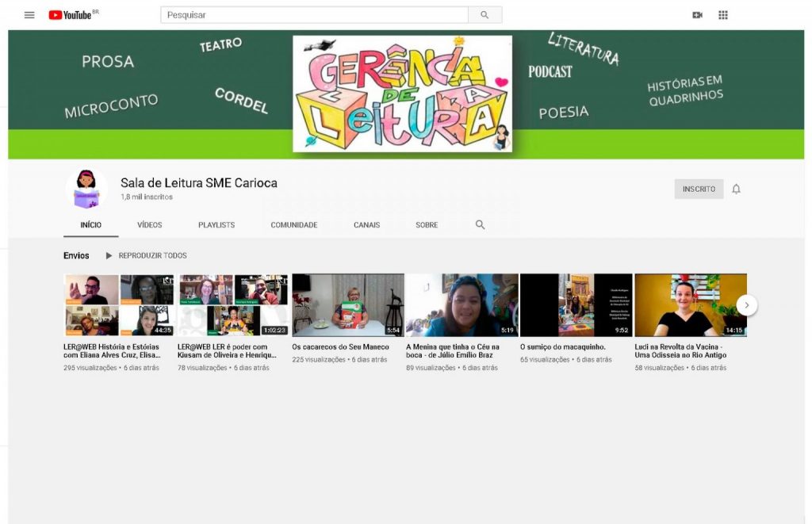Click title Ludi na Revolta da Vacina
This screenshot has width=812, height=524.
tap(680, 351)
